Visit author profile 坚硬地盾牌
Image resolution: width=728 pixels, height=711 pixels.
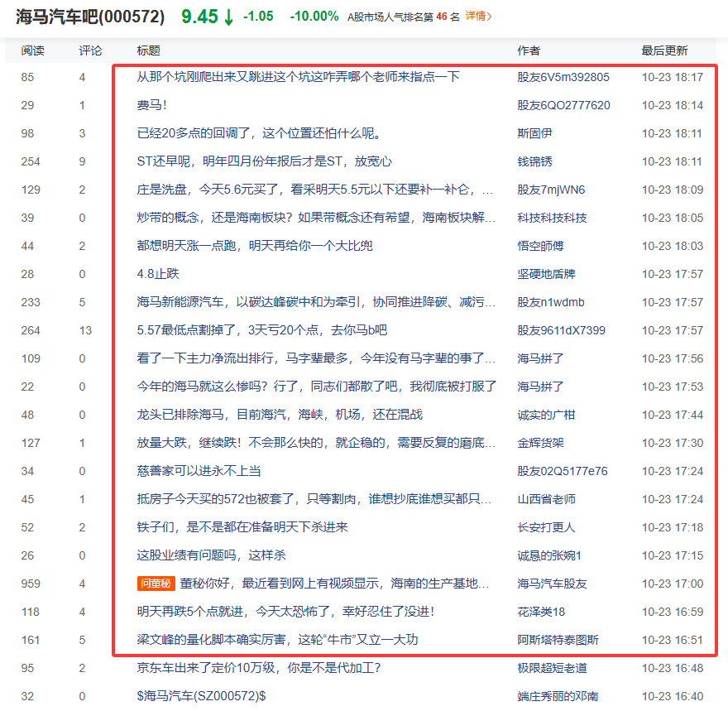pyautogui.click(x=547, y=274)
